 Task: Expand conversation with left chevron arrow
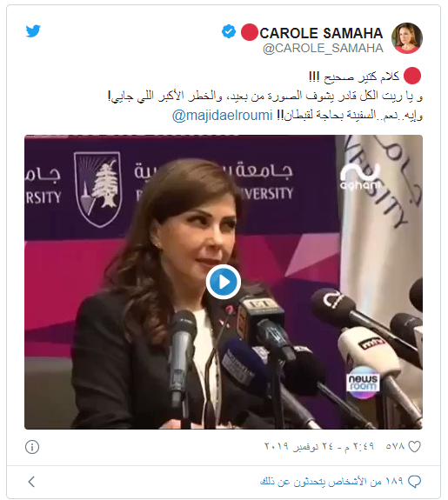[31, 482]
